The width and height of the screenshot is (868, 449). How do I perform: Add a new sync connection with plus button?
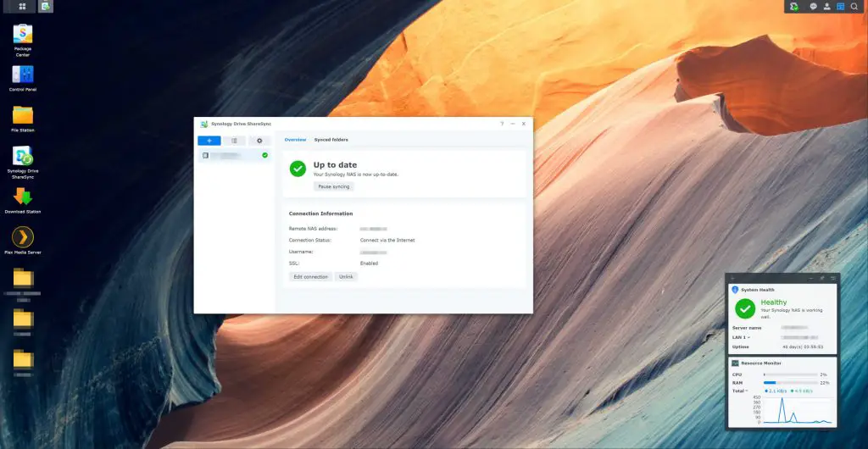coord(209,141)
